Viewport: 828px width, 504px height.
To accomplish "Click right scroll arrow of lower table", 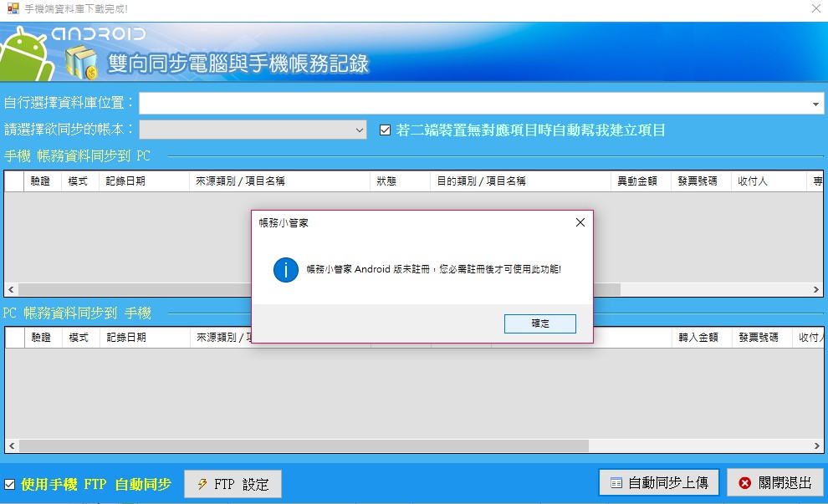I will pos(816,446).
